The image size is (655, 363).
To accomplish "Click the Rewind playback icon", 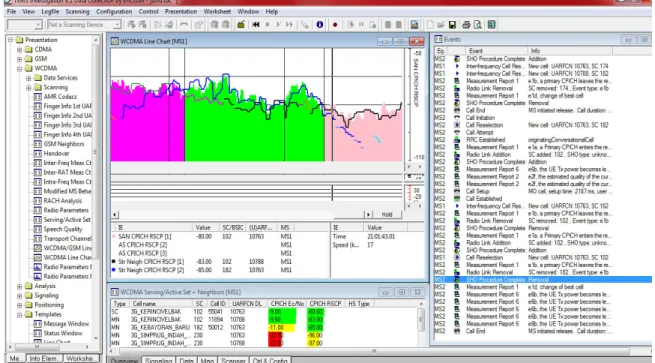I will pos(256,25).
